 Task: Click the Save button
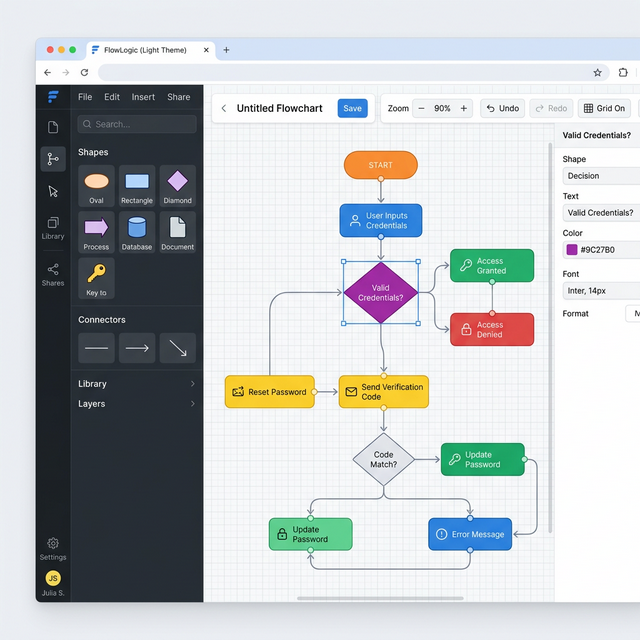[352, 108]
